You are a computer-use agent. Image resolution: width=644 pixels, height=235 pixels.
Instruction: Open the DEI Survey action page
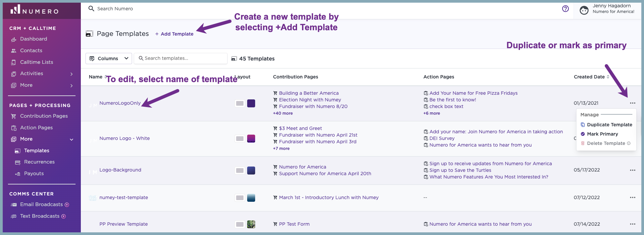442,138
